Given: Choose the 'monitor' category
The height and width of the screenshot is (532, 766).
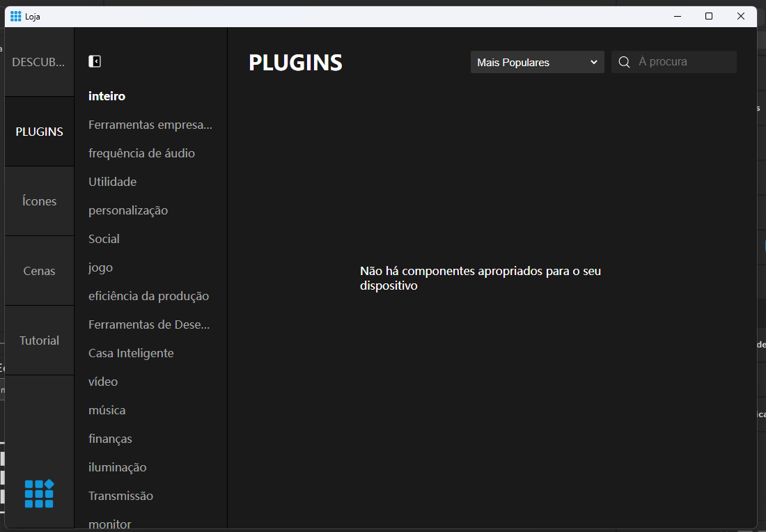Looking at the screenshot, I should pyautogui.click(x=109, y=524).
